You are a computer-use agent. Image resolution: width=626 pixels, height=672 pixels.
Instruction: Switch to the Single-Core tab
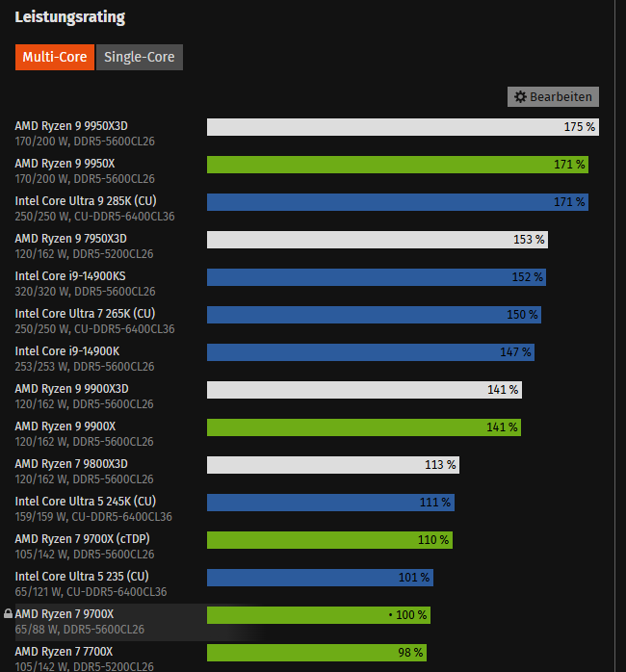tap(140, 57)
